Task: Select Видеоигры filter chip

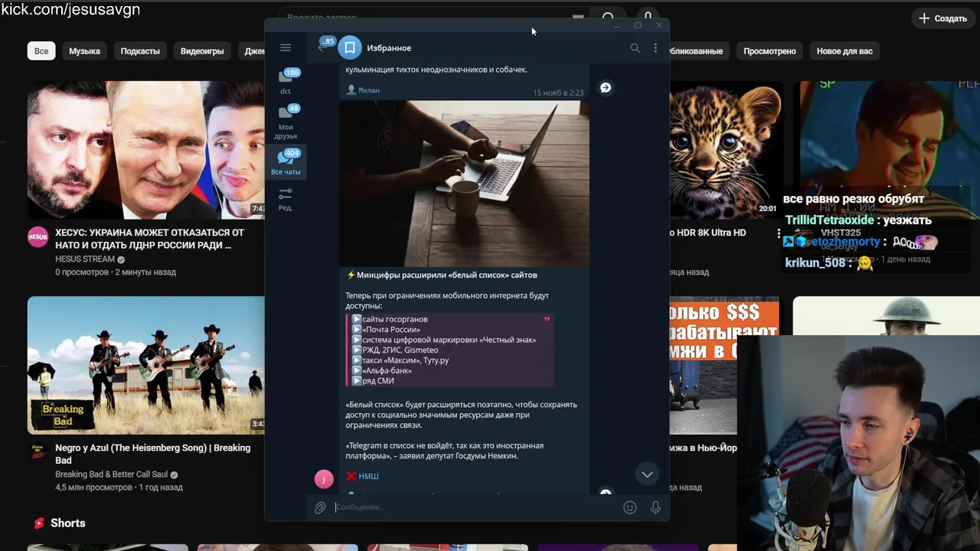Action: 202,51
